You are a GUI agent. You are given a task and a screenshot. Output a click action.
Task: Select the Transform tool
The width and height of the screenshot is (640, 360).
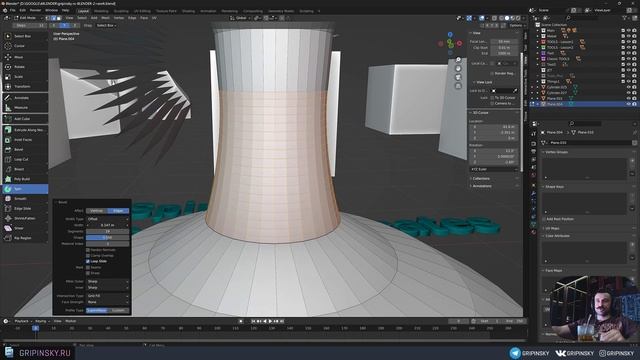click(25, 86)
